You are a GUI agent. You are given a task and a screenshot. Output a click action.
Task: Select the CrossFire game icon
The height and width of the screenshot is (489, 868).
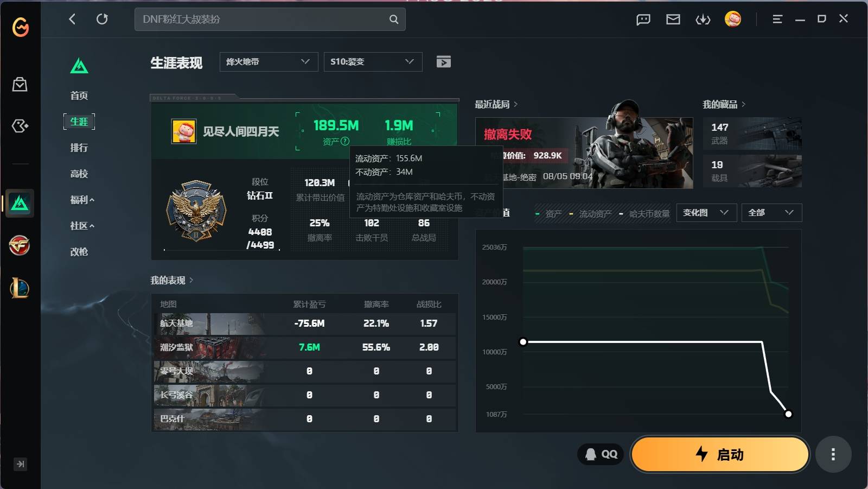click(x=20, y=245)
